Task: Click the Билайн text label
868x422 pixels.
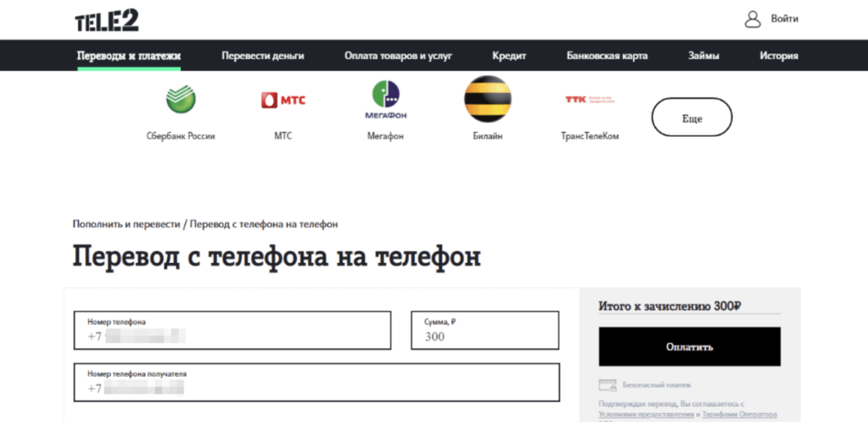Action: [x=488, y=136]
